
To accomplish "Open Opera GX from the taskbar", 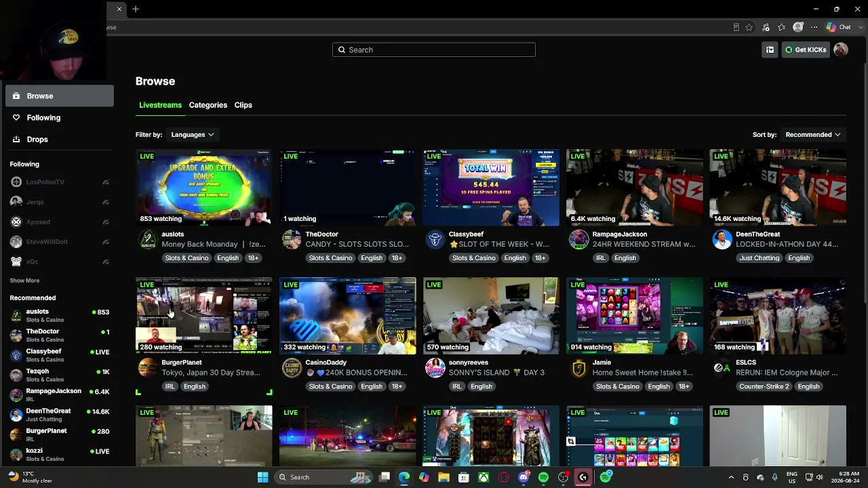I will point(503,477).
